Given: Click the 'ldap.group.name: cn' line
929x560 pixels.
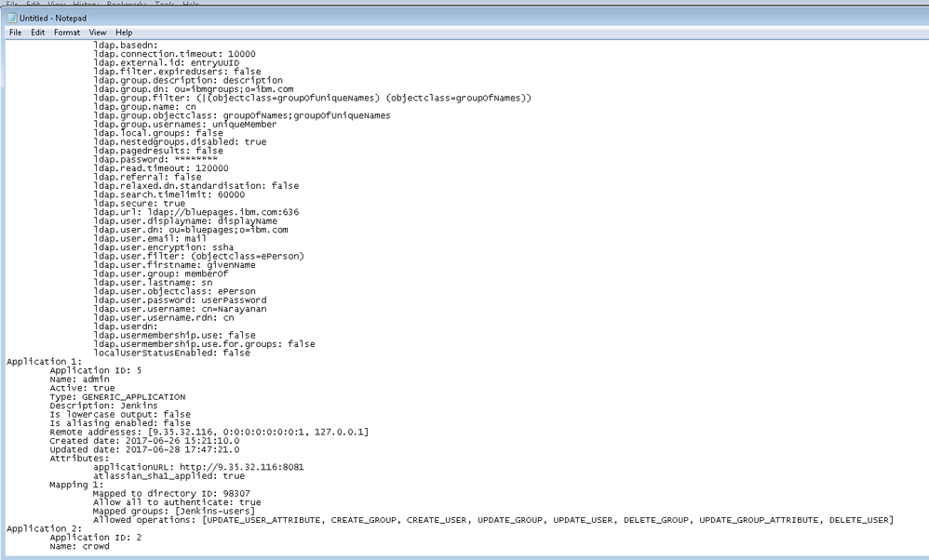Looking at the screenshot, I should [144, 107].
